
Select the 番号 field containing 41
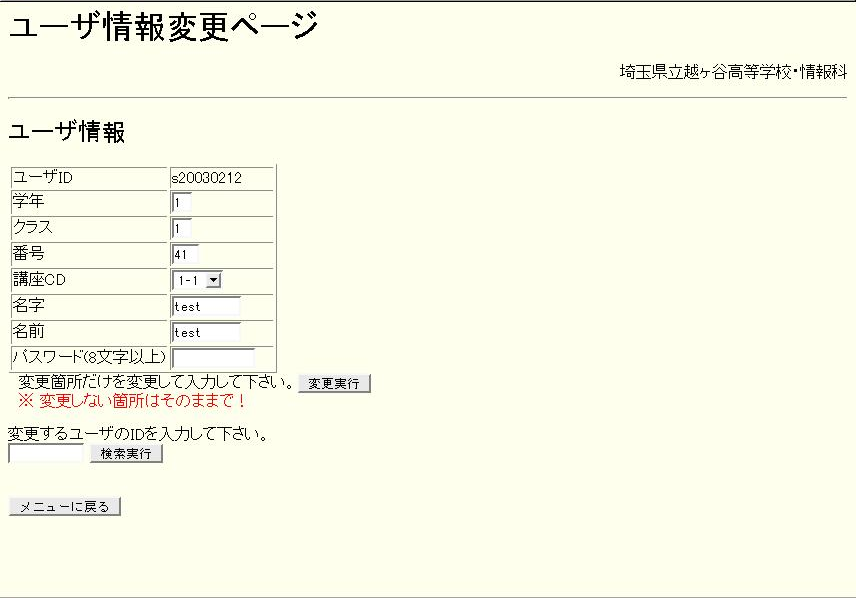click(x=185, y=255)
